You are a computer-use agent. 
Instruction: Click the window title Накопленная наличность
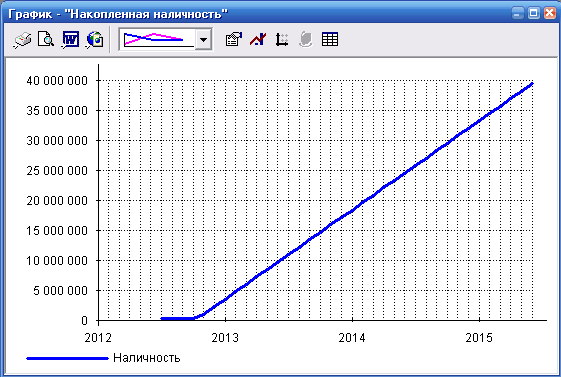click(x=147, y=14)
